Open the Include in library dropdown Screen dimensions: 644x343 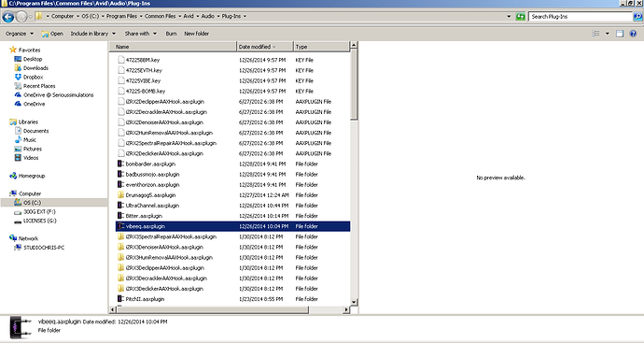[92, 34]
